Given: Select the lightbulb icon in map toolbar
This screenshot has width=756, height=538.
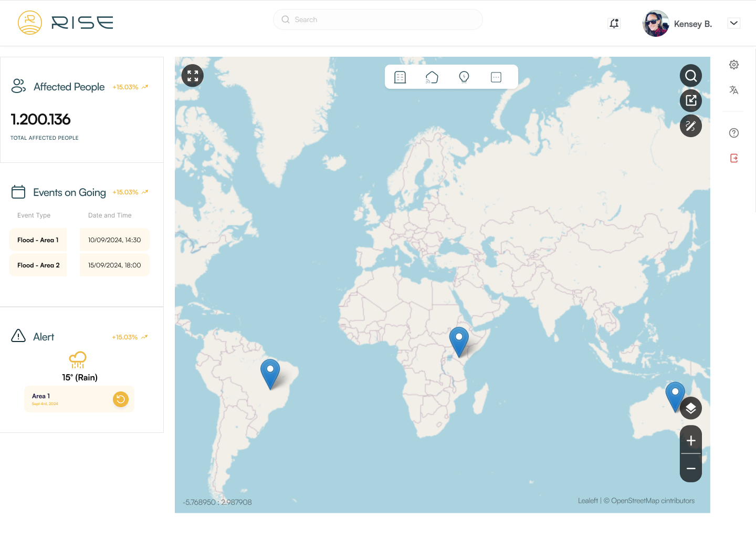Looking at the screenshot, I should click(464, 77).
